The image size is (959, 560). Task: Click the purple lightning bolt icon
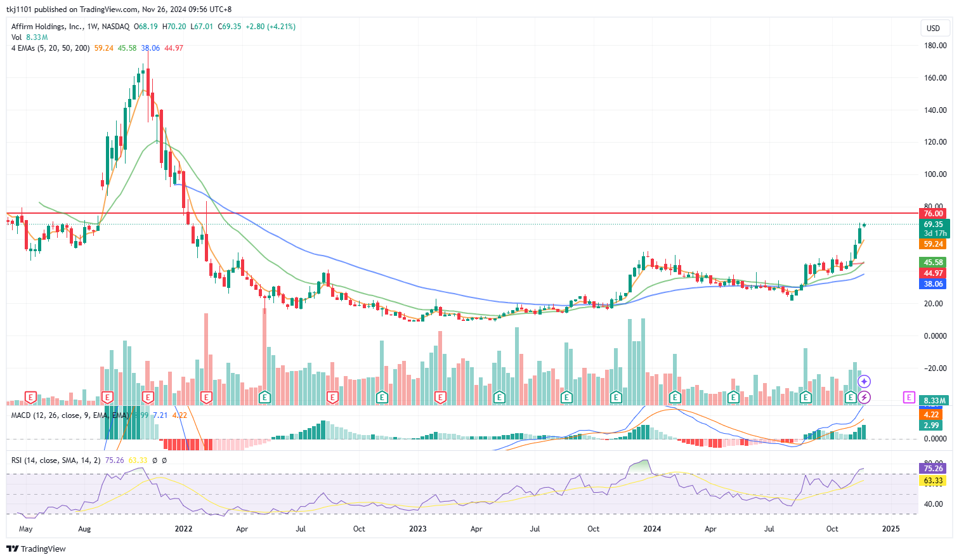[x=864, y=398]
